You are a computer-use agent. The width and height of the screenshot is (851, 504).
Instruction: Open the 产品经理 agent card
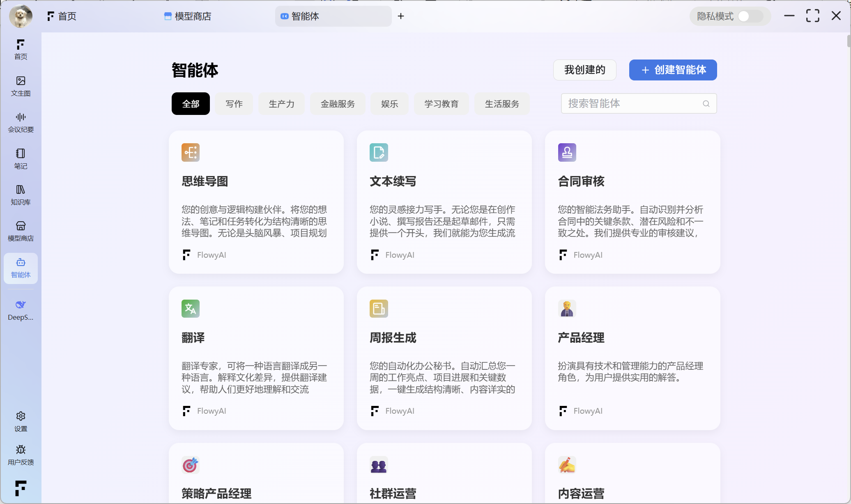pyautogui.click(x=632, y=358)
